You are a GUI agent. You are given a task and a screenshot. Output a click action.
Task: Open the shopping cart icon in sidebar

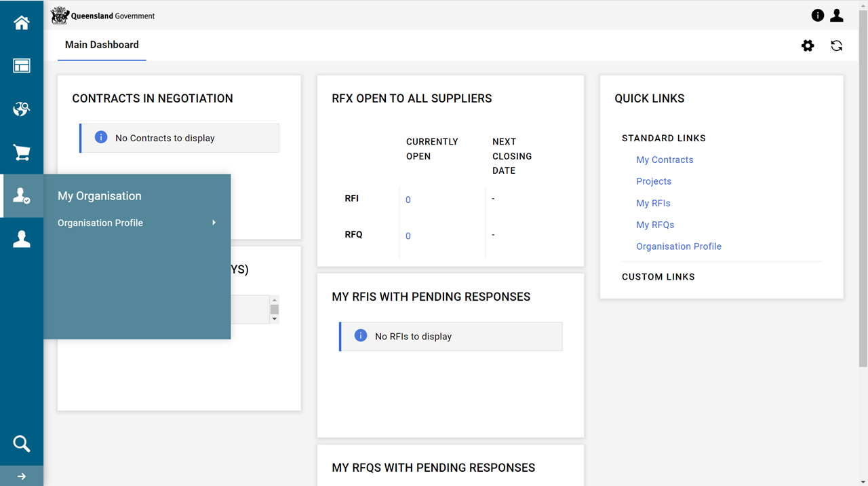pyautogui.click(x=22, y=153)
